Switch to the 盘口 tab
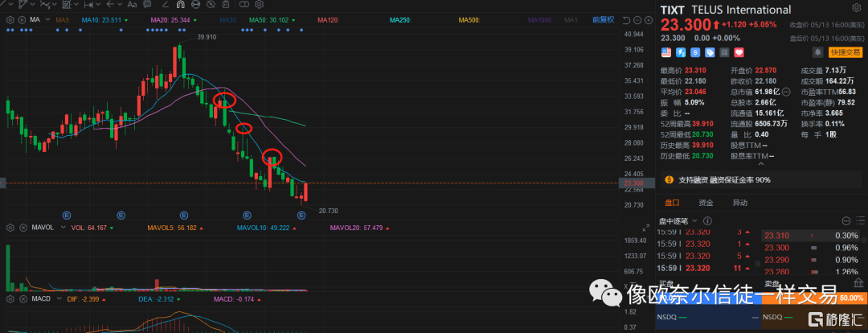 point(673,203)
